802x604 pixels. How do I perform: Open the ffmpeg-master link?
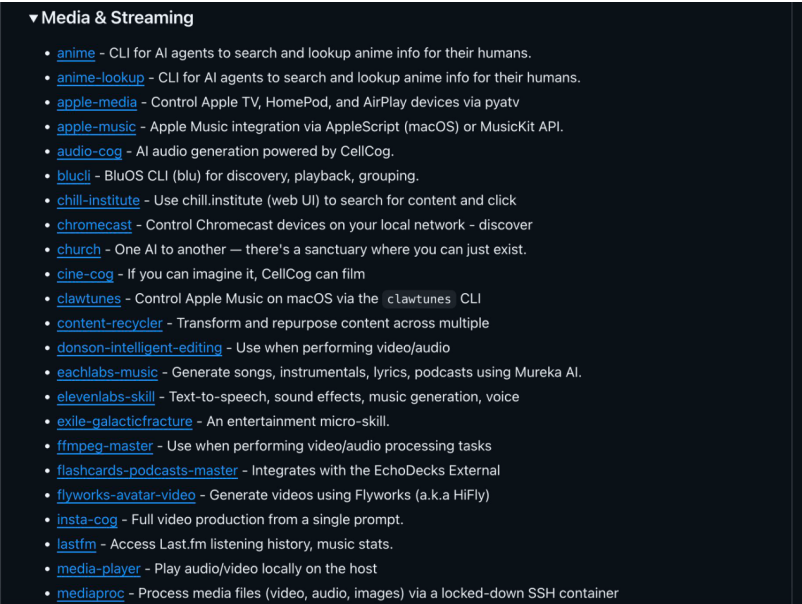(x=105, y=446)
